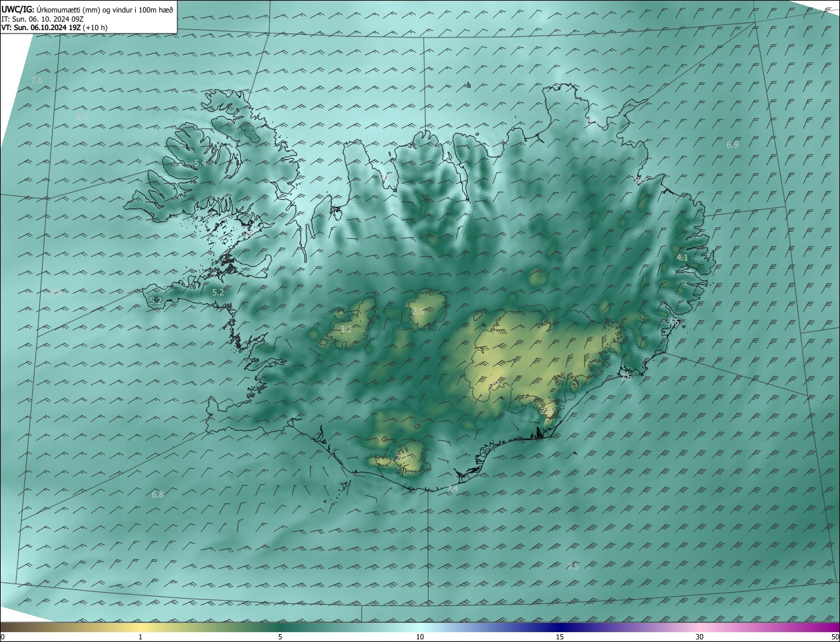Click the map value 6.8
Image resolution: width=840 pixels, height=642 pixels.
[x=157, y=494]
